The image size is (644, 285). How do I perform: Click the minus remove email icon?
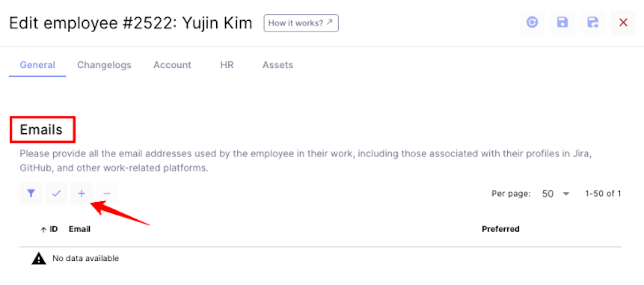107,193
